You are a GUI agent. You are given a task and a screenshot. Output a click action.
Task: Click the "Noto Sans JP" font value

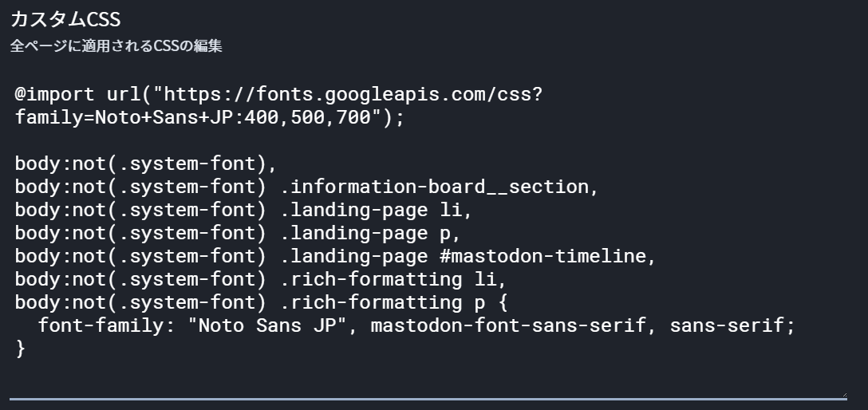coord(272,326)
